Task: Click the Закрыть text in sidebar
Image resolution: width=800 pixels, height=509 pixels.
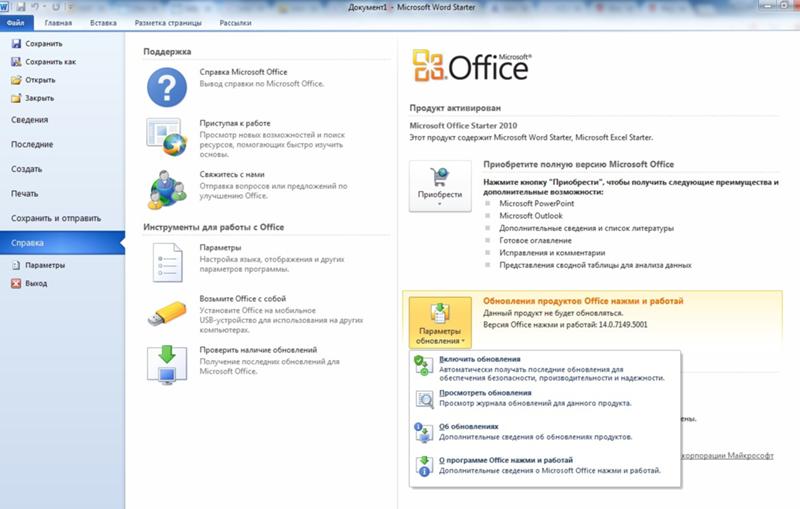Action: (39, 98)
